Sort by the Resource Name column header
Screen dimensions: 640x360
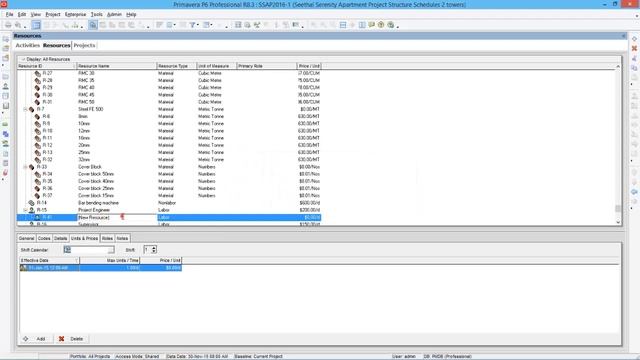point(117,66)
